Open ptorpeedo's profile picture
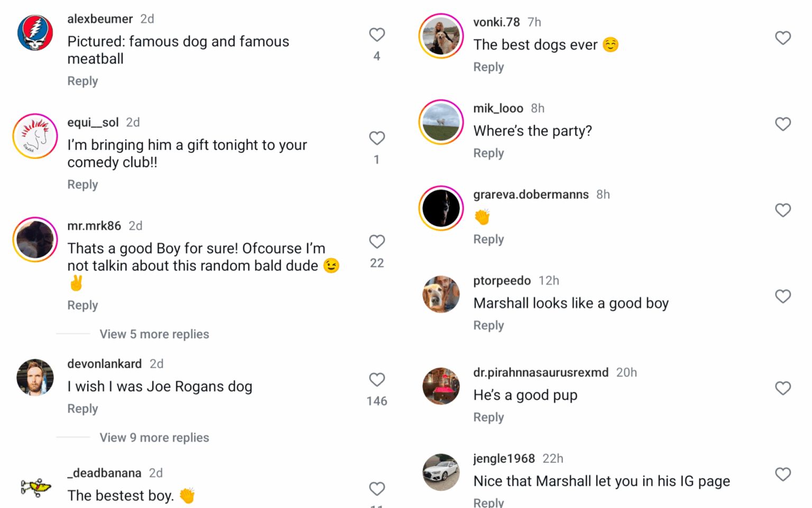This screenshot has height=508, width=812. [x=441, y=294]
